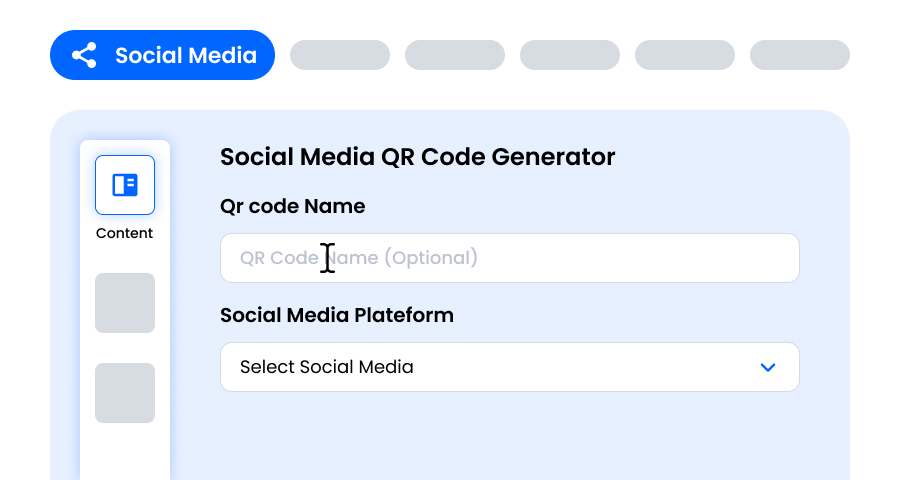Image resolution: width=900 pixels, height=480 pixels.
Task: Click the Social Media QR Code Generator heading
Action: click(418, 157)
